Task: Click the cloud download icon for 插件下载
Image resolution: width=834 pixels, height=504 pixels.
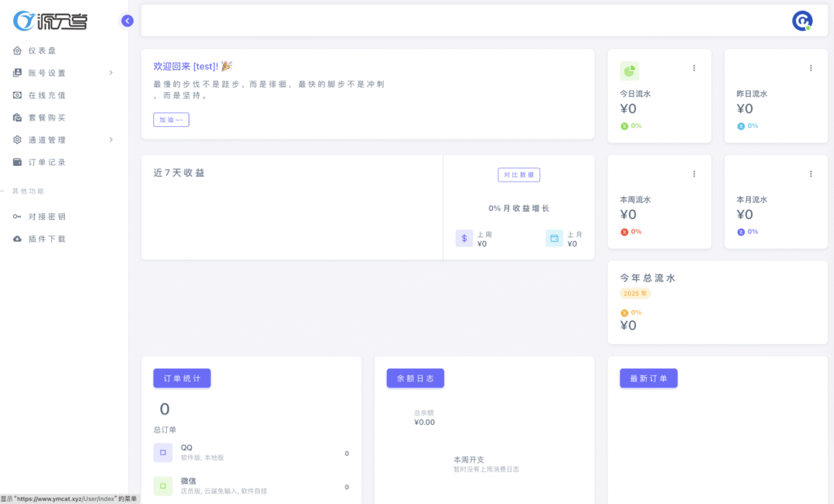Action: click(17, 239)
